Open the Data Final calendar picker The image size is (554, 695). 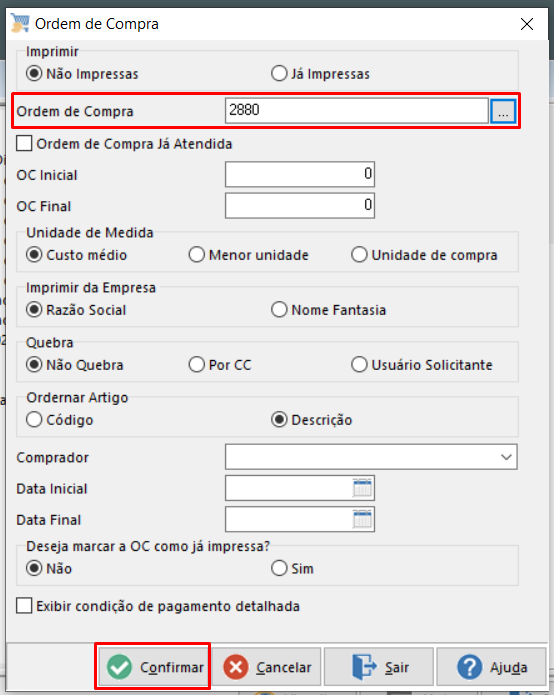click(362, 519)
